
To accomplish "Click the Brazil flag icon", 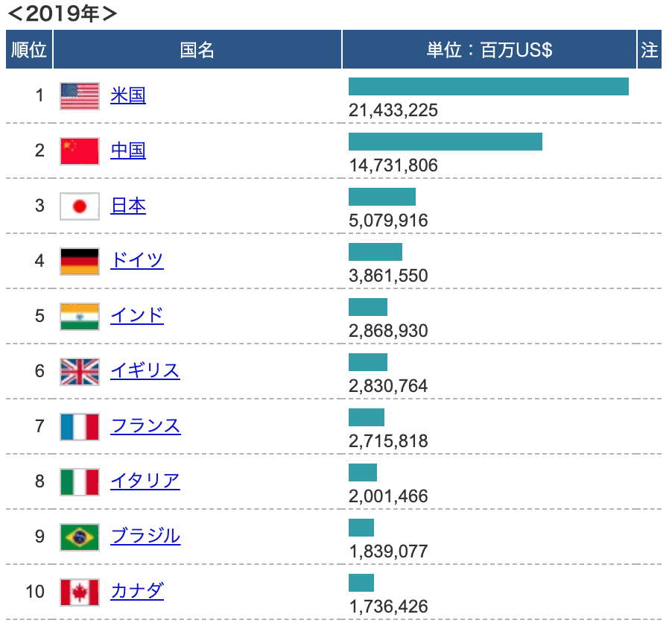I will 79,537.
